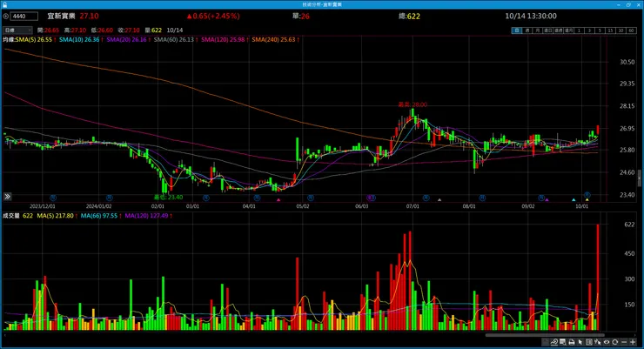The height and width of the screenshot is (349, 644).
Task: Click the split layout icon in bottom toolbar
Action: click(589, 342)
